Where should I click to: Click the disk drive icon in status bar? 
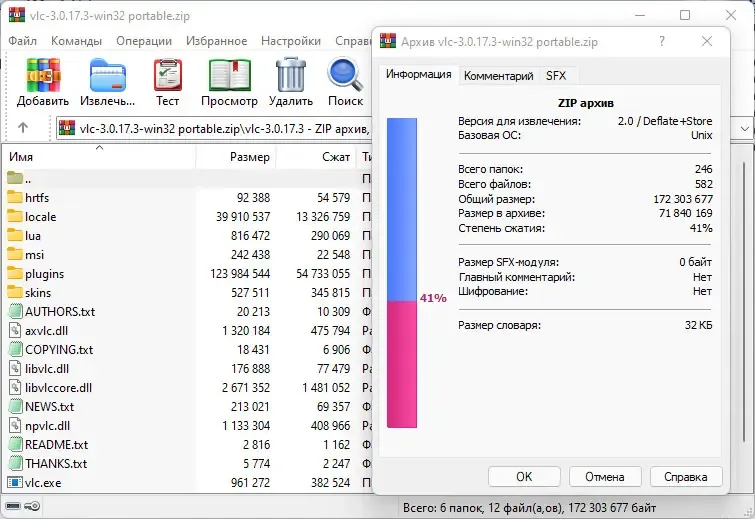13,506
